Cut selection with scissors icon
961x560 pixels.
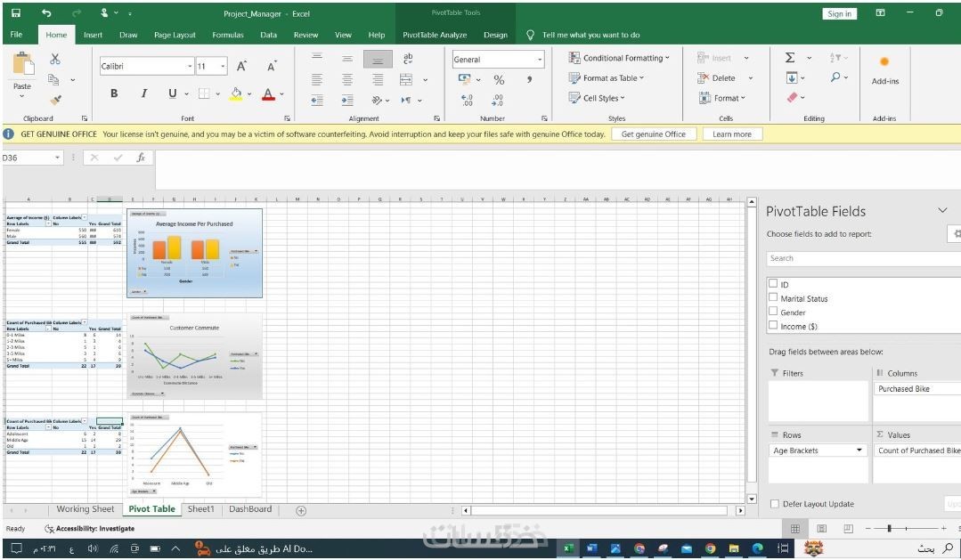point(55,59)
